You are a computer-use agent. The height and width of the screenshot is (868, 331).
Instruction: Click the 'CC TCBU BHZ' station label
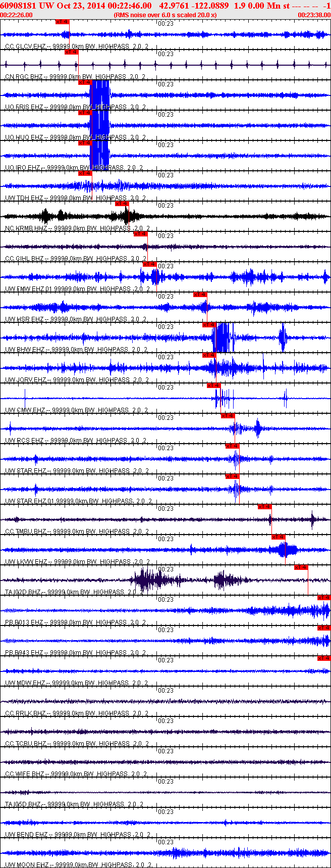pos(25,744)
